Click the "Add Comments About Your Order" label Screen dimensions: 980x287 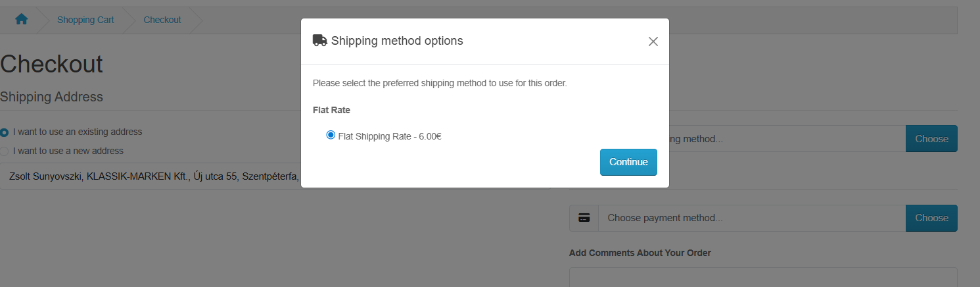click(x=640, y=253)
